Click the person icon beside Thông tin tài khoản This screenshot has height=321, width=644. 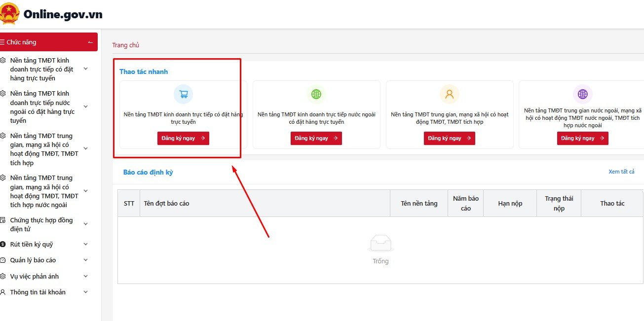3,292
